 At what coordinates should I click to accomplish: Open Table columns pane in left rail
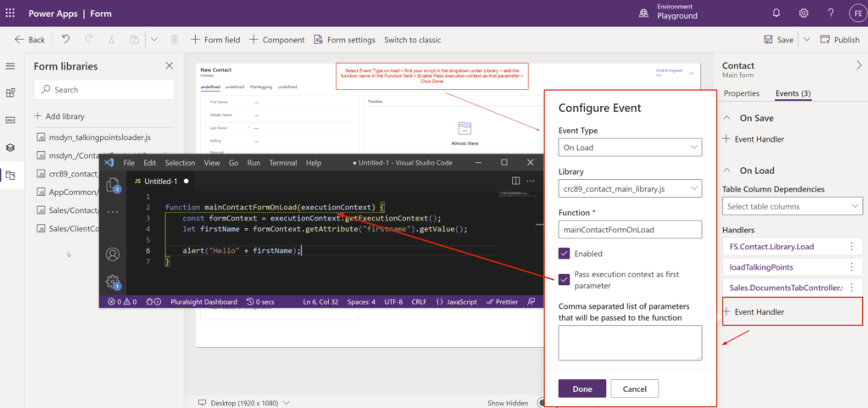pyautogui.click(x=10, y=120)
